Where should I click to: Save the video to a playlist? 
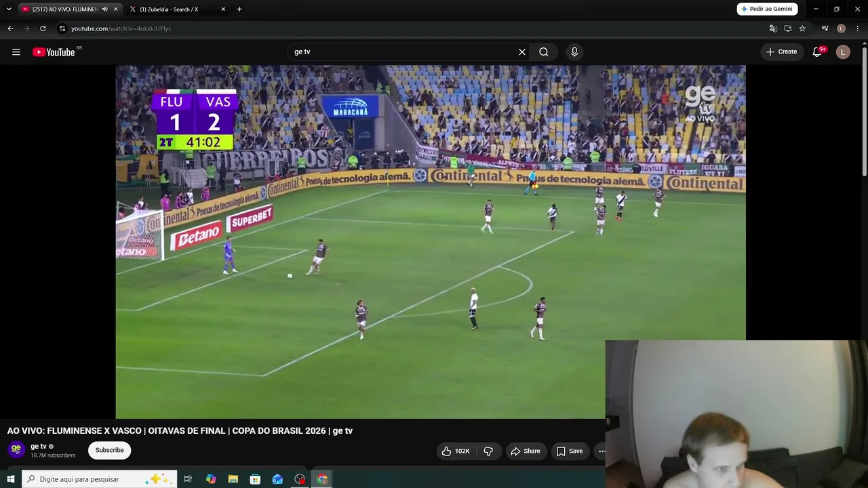570,451
